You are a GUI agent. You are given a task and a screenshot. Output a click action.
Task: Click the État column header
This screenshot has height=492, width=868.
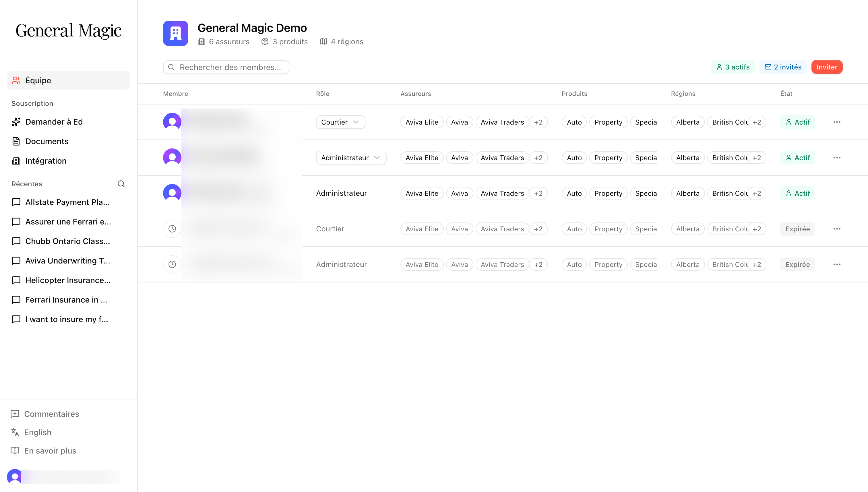(x=786, y=94)
